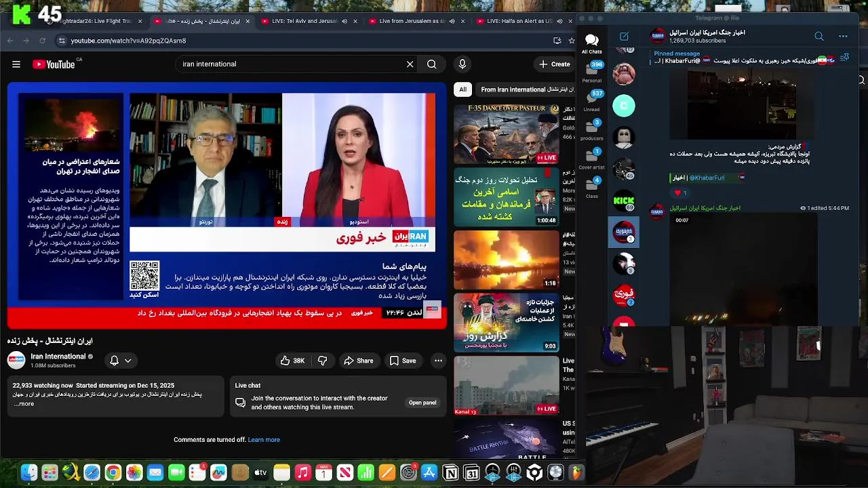Switch to 'LIVE: Haifa on Alert' tab
Image resolution: width=868 pixels, height=488 pixels.
(x=519, y=21)
